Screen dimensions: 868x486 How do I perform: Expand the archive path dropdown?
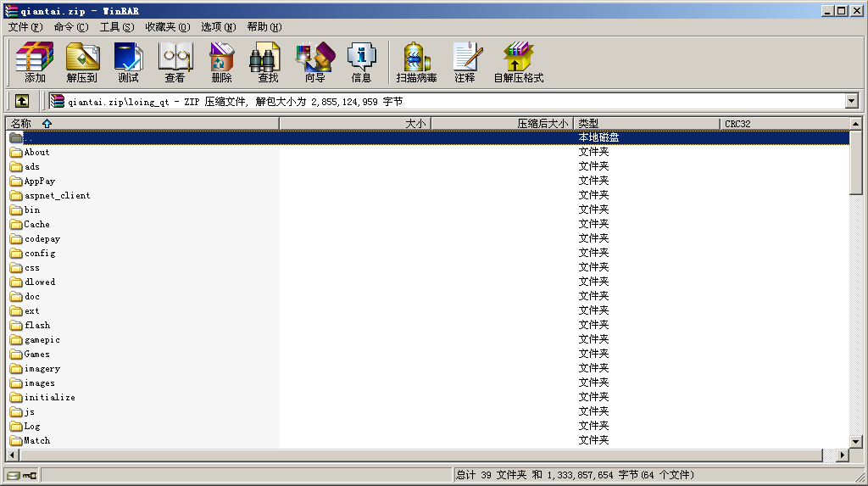(852, 102)
